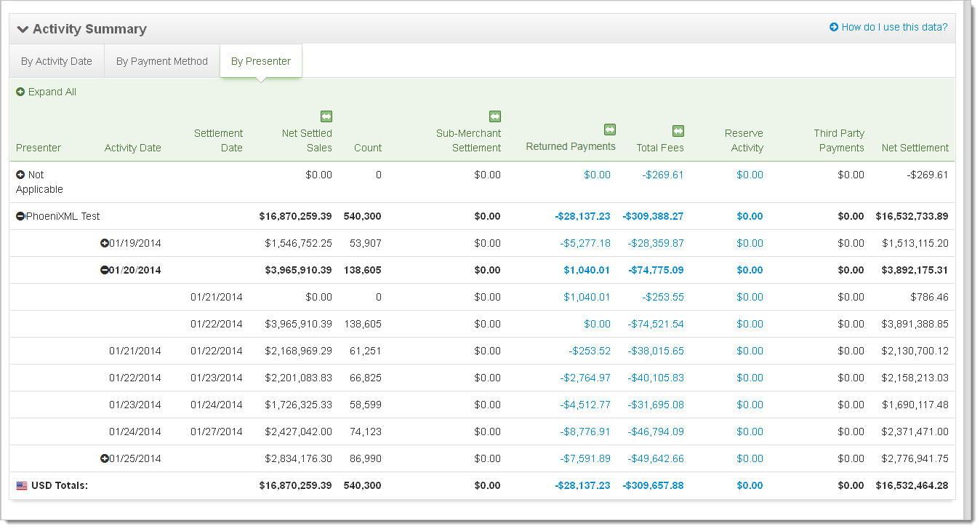This screenshot has height=529, width=980.
Task: Open USD Totals total fees -$309,657.88
Action: (653, 485)
